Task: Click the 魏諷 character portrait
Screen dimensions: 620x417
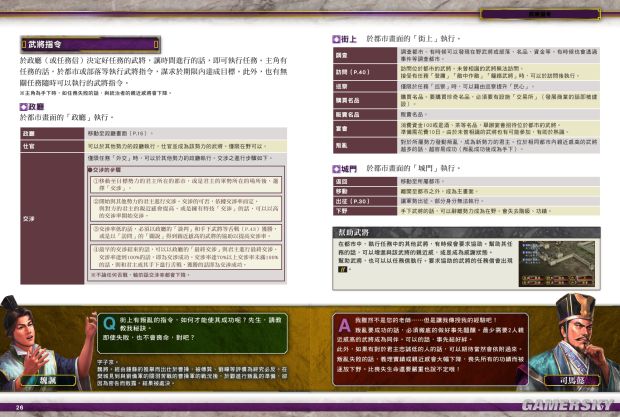Action: (43, 342)
